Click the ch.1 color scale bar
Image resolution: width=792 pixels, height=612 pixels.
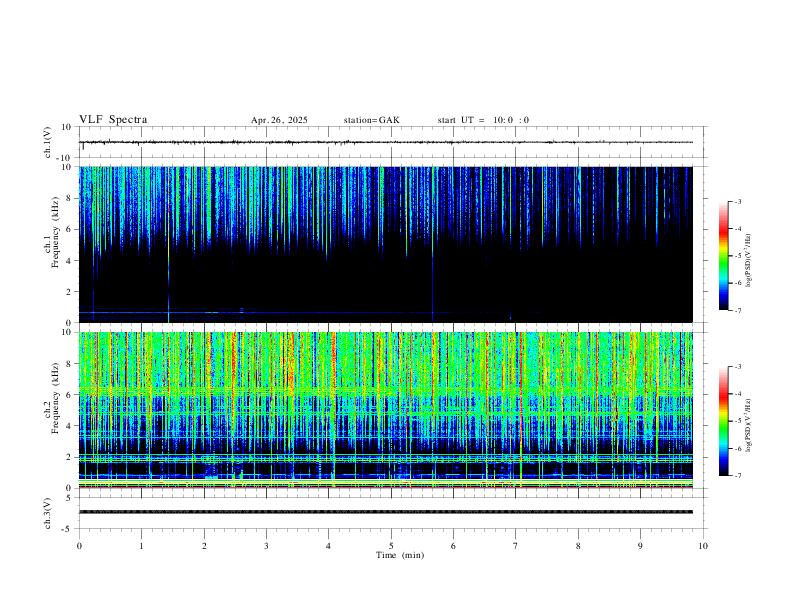tap(723, 256)
